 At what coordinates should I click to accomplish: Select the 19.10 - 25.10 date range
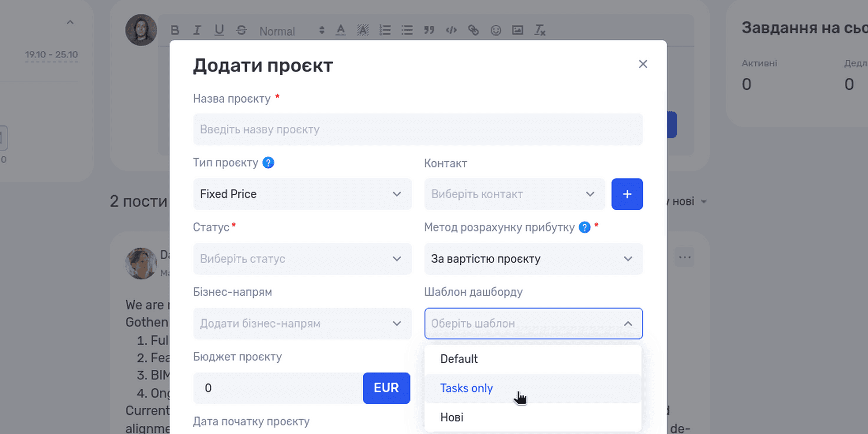click(52, 55)
